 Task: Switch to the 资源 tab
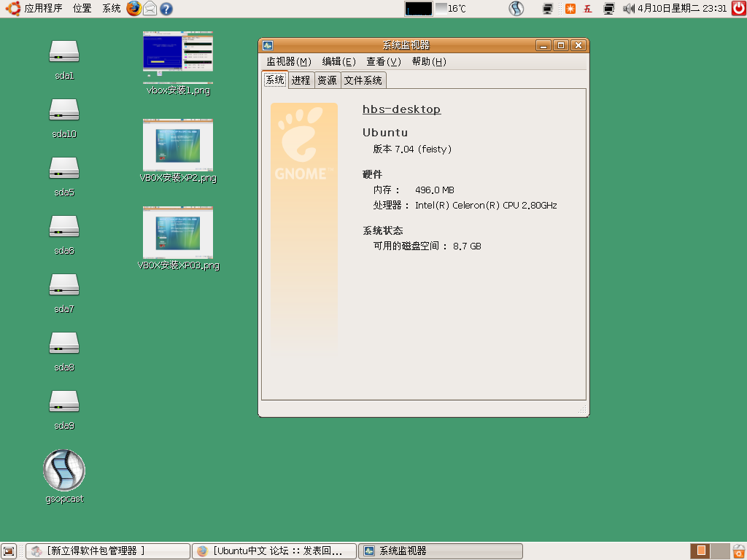click(327, 80)
